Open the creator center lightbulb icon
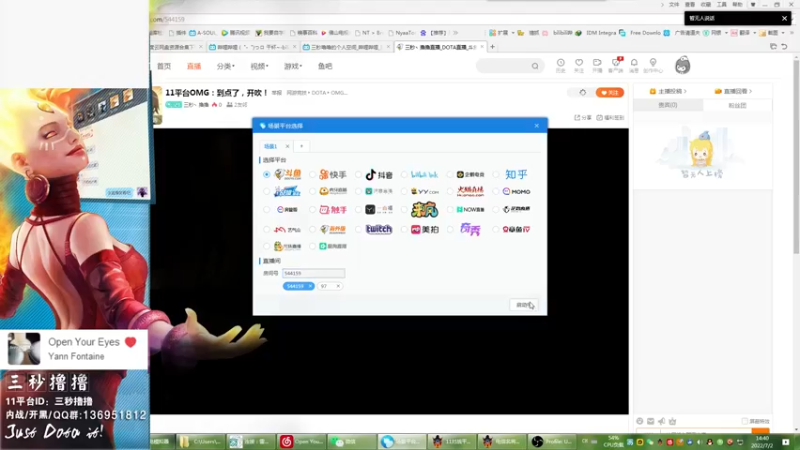The width and height of the screenshot is (800, 450). tap(653, 65)
